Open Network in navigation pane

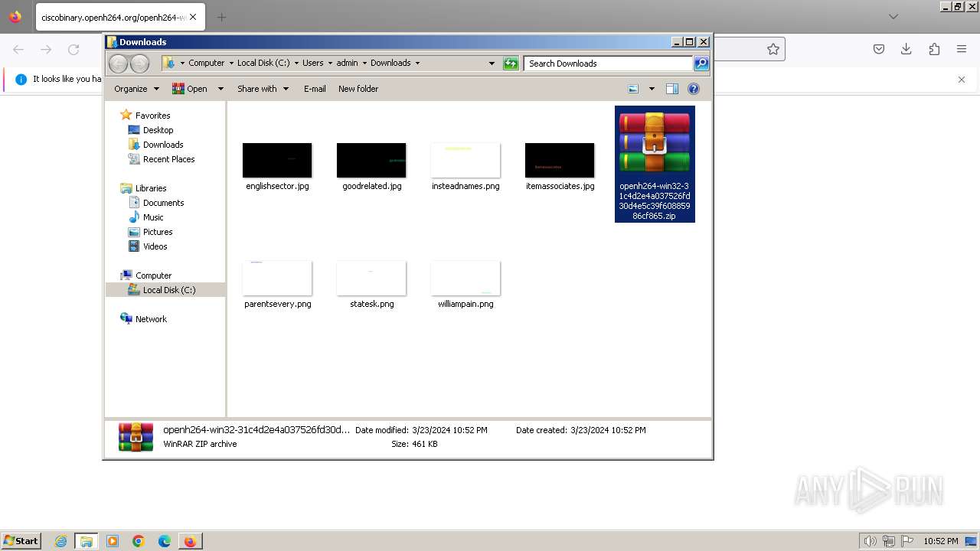tap(151, 319)
